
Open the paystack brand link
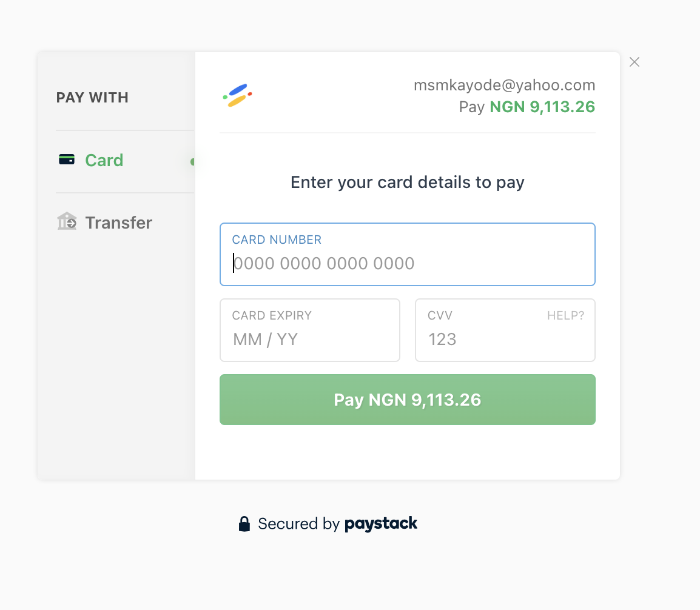(381, 524)
